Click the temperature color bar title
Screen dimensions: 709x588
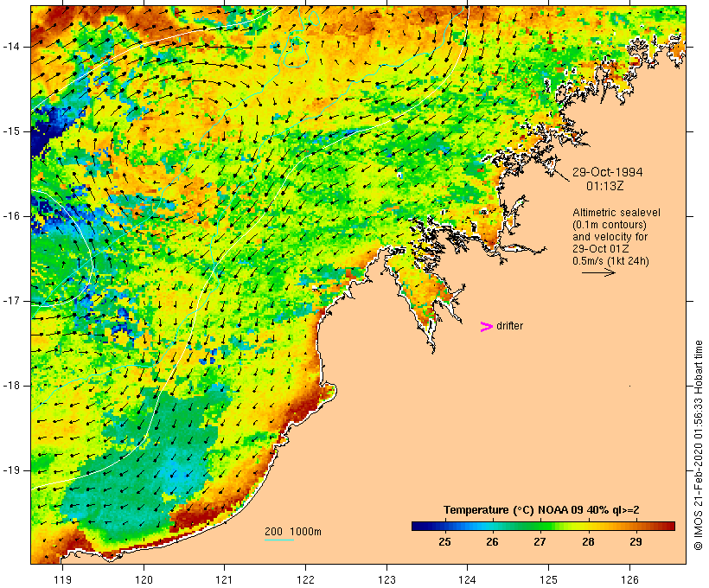[541, 510]
